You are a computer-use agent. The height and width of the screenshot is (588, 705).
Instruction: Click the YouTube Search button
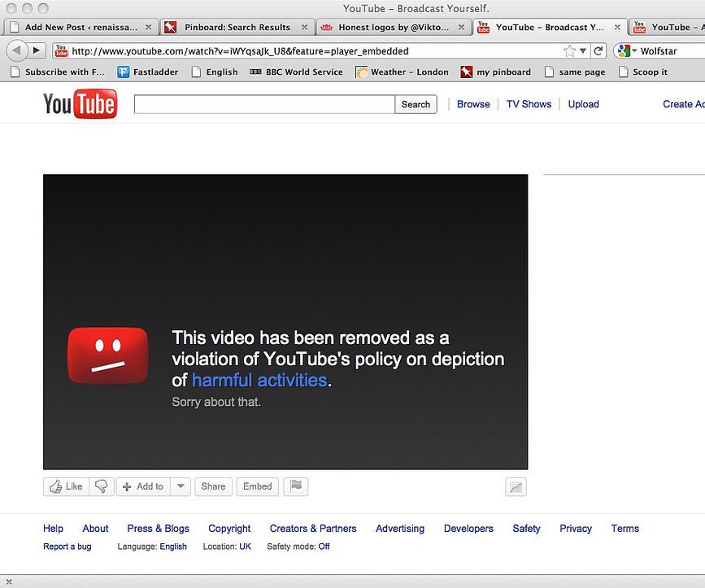416,104
